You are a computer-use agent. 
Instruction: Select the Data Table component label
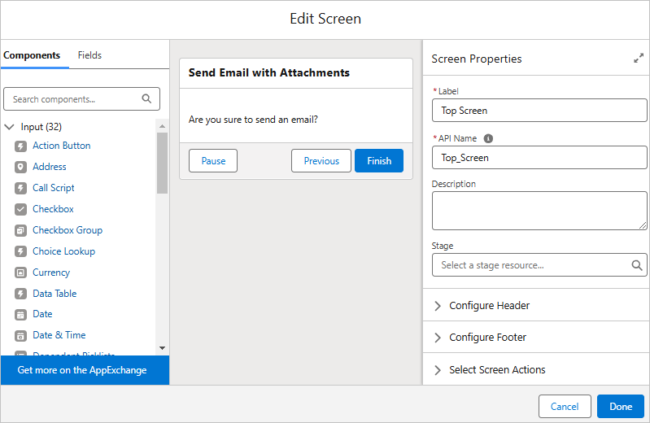pos(55,294)
